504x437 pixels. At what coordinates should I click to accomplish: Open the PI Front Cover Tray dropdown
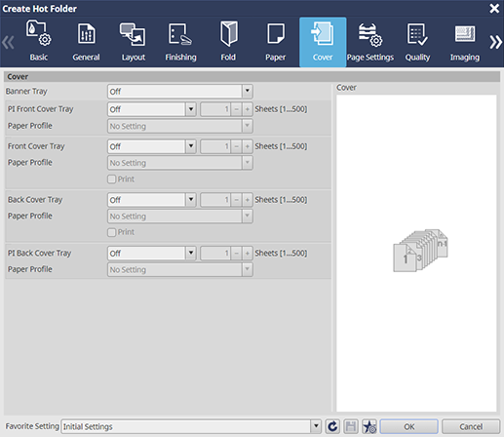(x=152, y=109)
